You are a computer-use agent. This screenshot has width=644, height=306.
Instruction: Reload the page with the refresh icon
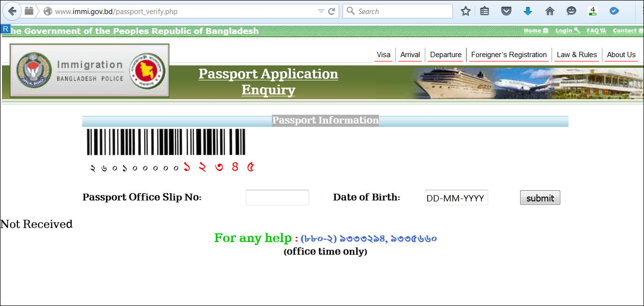[331, 11]
